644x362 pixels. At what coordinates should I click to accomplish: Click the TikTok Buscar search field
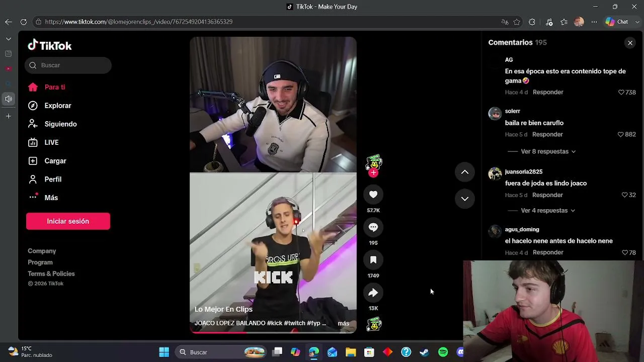[68, 65]
